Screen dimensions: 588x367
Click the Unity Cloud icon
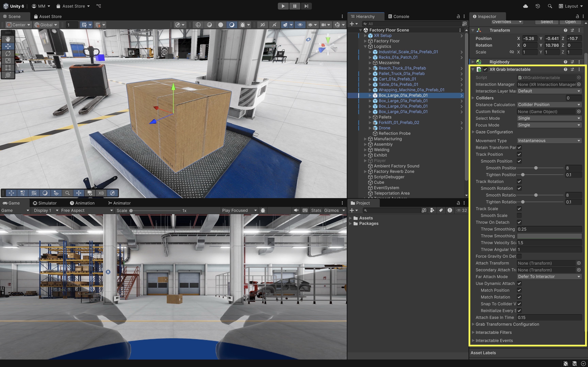(525, 6)
